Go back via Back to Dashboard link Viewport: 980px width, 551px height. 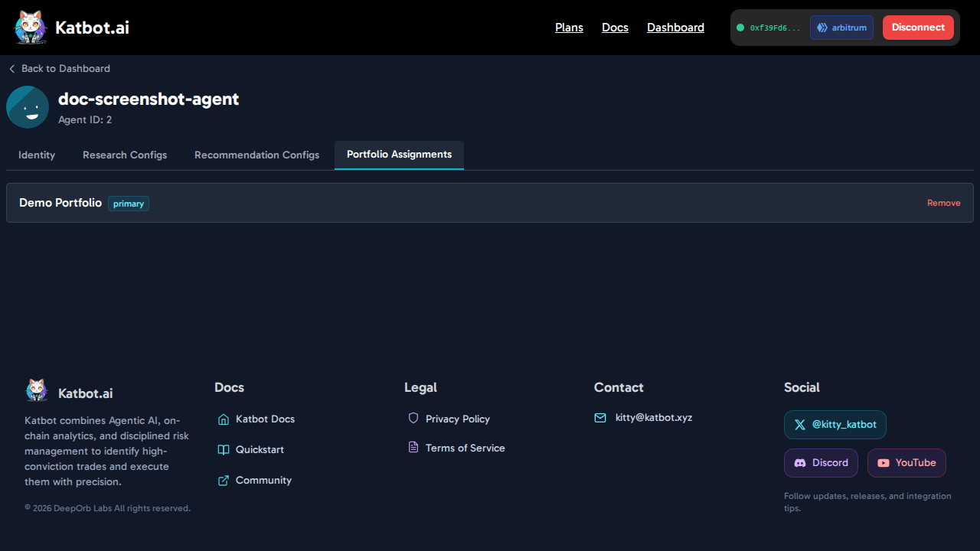pyautogui.click(x=59, y=69)
